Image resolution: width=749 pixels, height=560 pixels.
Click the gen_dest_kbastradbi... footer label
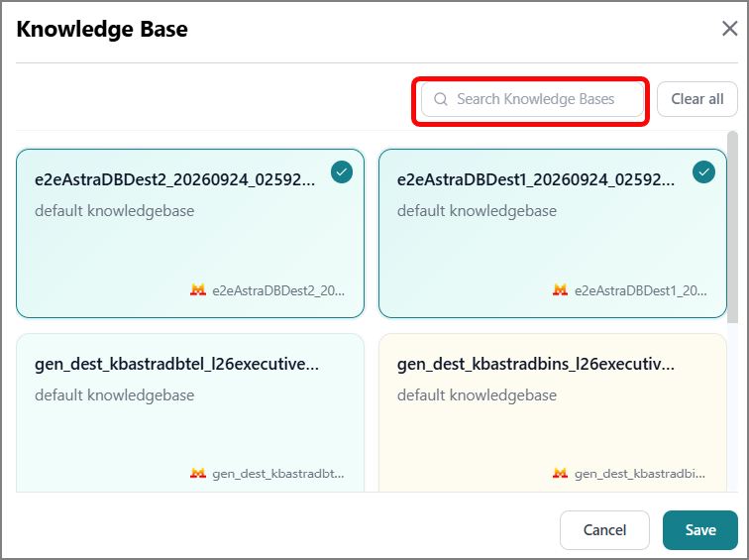coord(640,474)
